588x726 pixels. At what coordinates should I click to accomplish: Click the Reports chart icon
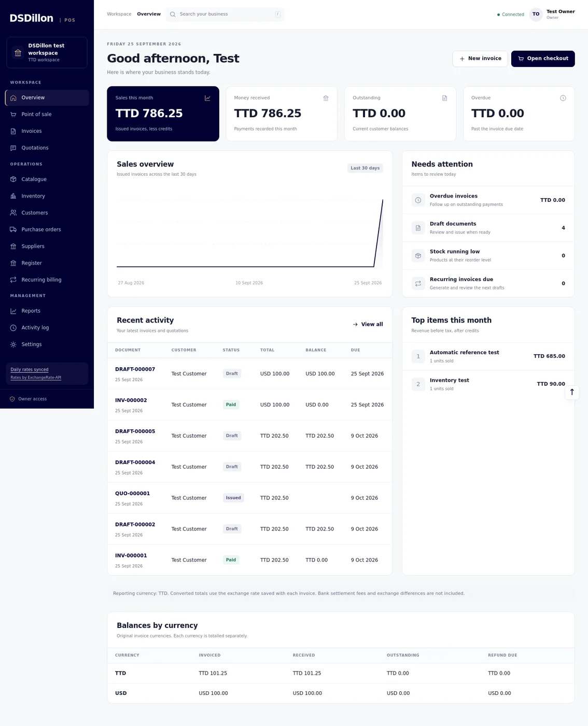pos(13,311)
